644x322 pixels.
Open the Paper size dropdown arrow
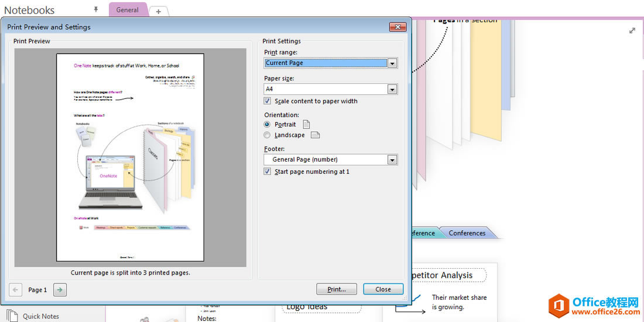click(x=392, y=89)
